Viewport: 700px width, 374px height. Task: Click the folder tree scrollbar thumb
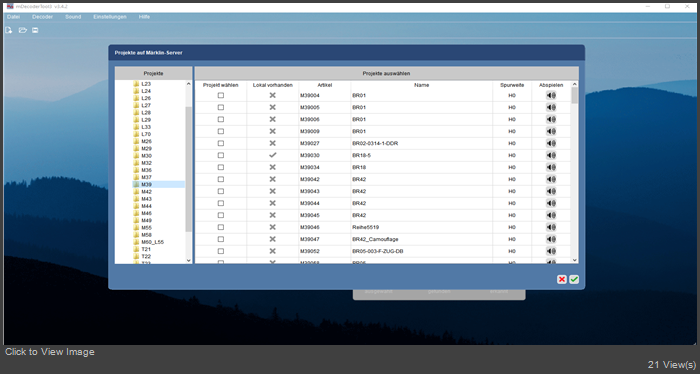tap(188, 169)
